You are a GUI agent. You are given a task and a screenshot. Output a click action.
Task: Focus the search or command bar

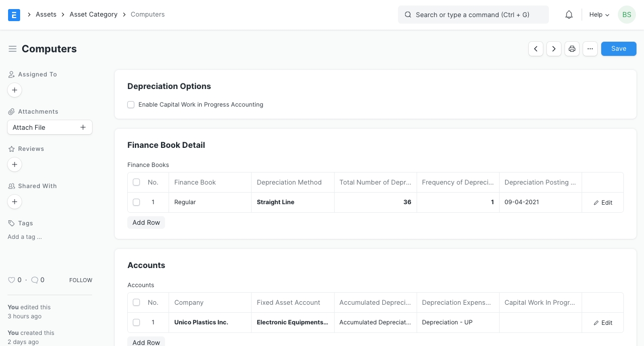pos(473,15)
